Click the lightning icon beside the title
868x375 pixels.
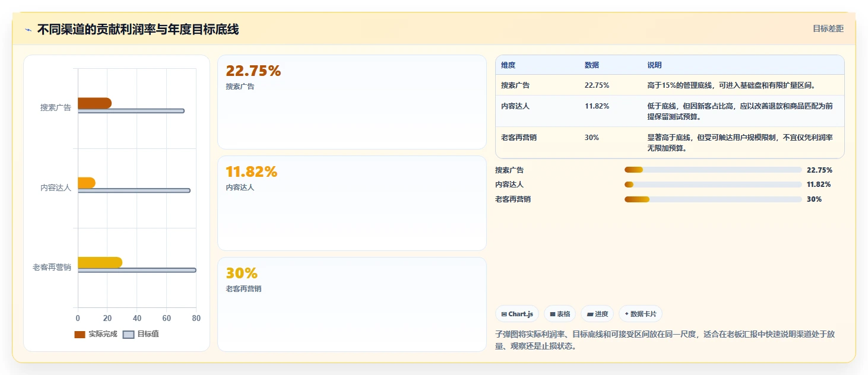[x=28, y=30]
